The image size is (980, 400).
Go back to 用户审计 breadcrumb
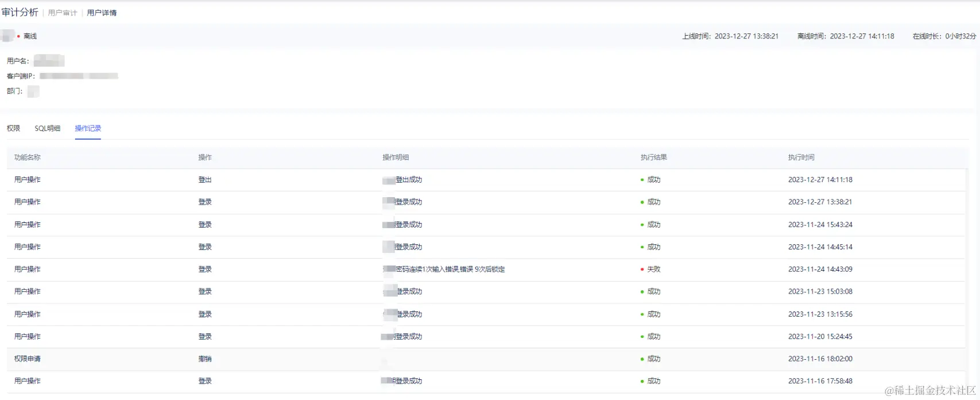tap(63, 13)
